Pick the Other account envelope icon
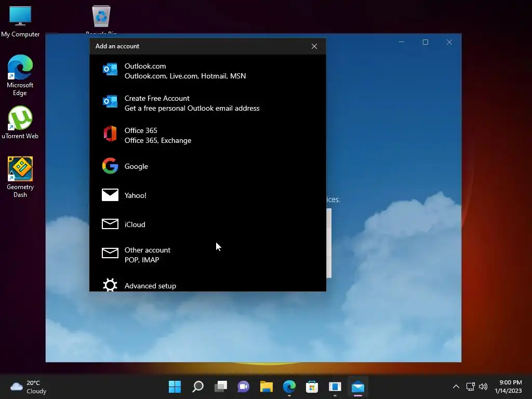This screenshot has height=399, width=532. point(110,253)
